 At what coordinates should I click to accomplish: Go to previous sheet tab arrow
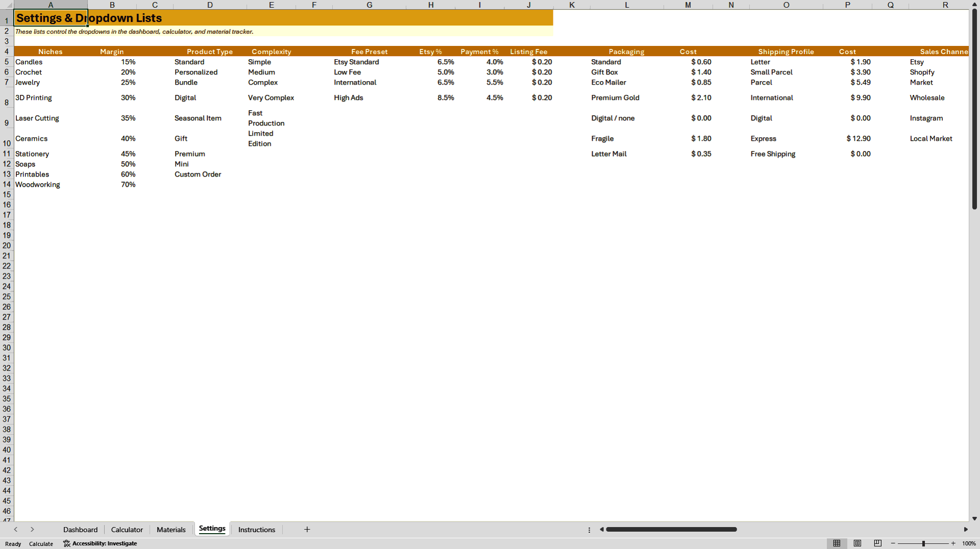[x=16, y=530]
